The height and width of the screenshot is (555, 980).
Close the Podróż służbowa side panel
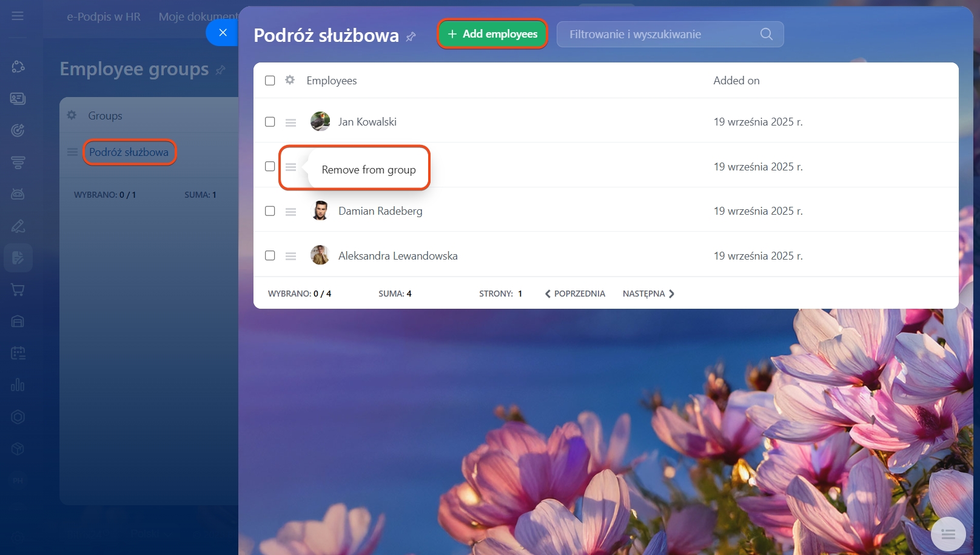[223, 33]
